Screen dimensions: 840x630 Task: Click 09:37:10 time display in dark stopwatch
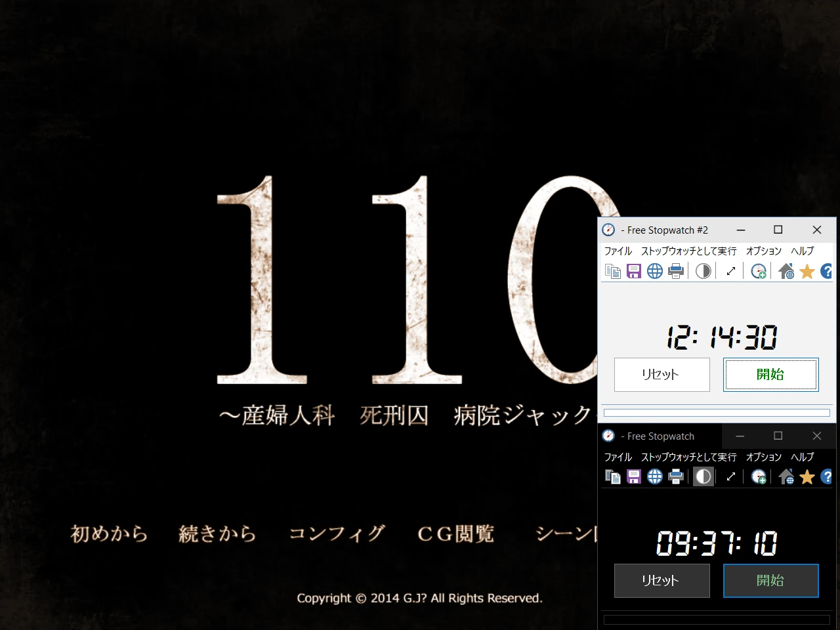coord(717,543)
